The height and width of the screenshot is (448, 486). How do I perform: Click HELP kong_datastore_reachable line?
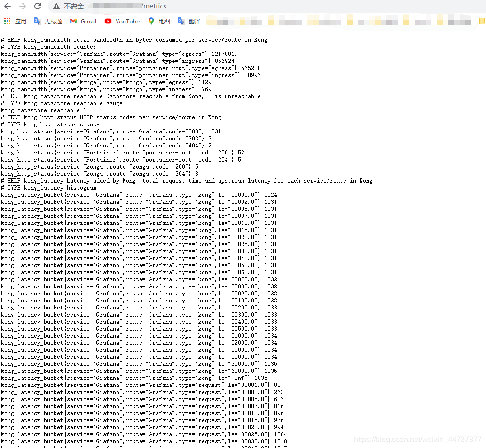coord(131,96)
